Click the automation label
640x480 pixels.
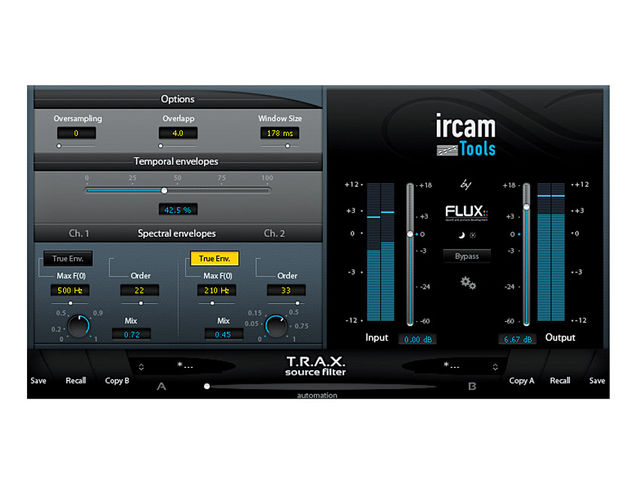click(317, 395)
